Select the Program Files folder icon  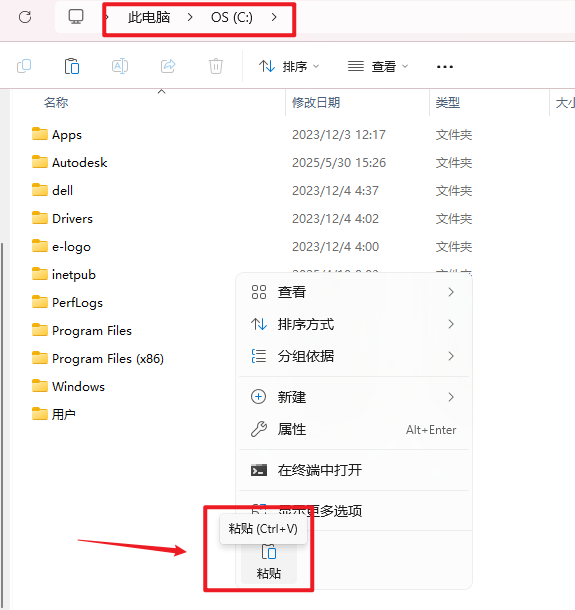(x=40, y=330)
